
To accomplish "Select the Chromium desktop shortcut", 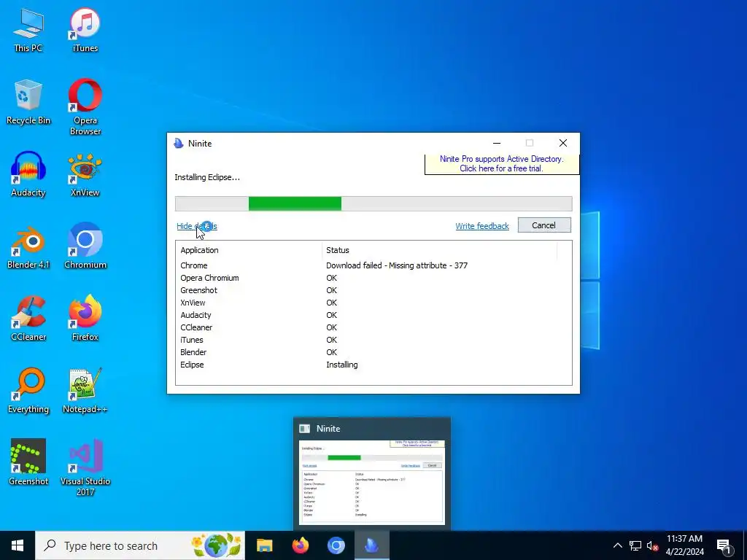I will (85, 246).
